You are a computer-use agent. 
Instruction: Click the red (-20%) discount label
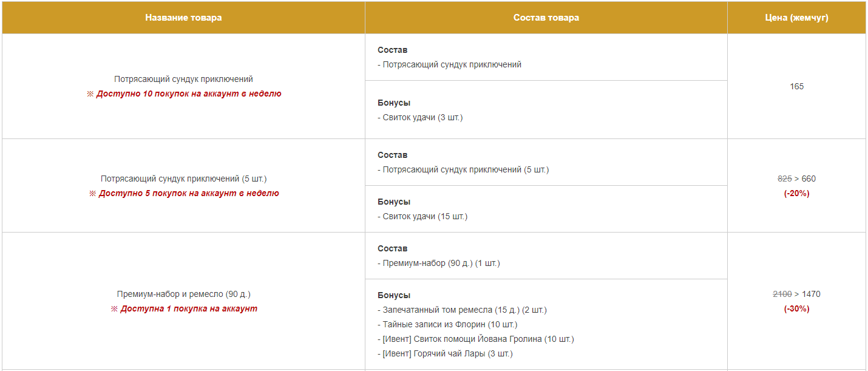click(x=796, y=193)
